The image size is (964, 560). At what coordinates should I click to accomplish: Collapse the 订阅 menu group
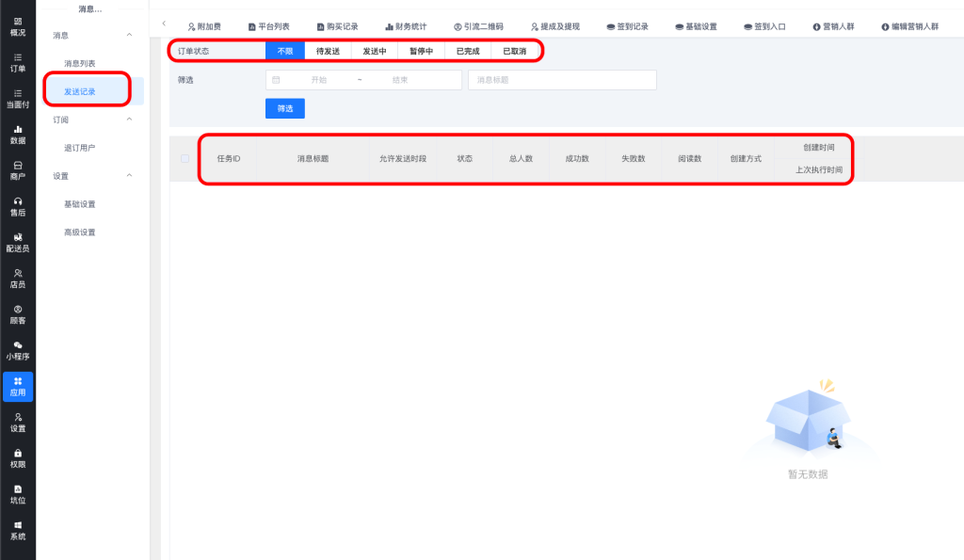pyautogui.click(x=129, y=120)
